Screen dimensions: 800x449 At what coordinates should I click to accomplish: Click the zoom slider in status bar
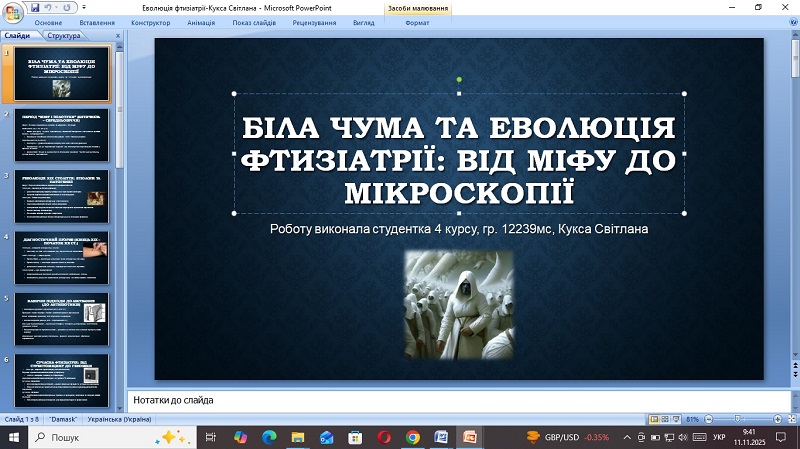pos(738,419)
